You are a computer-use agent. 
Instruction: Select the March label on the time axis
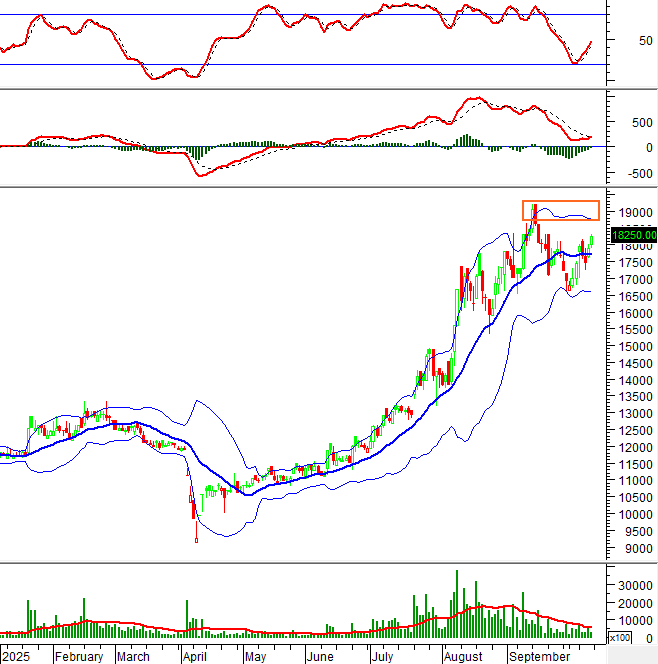pos(133,657)
